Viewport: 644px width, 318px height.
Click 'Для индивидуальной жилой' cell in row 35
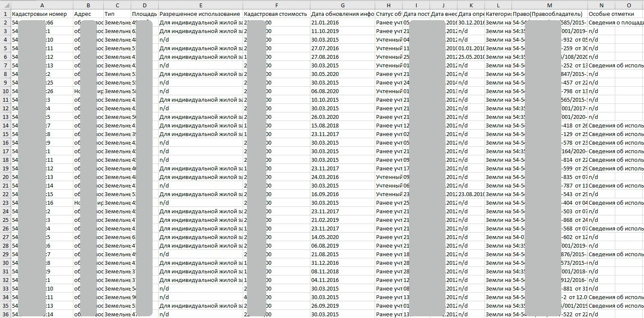201,306
